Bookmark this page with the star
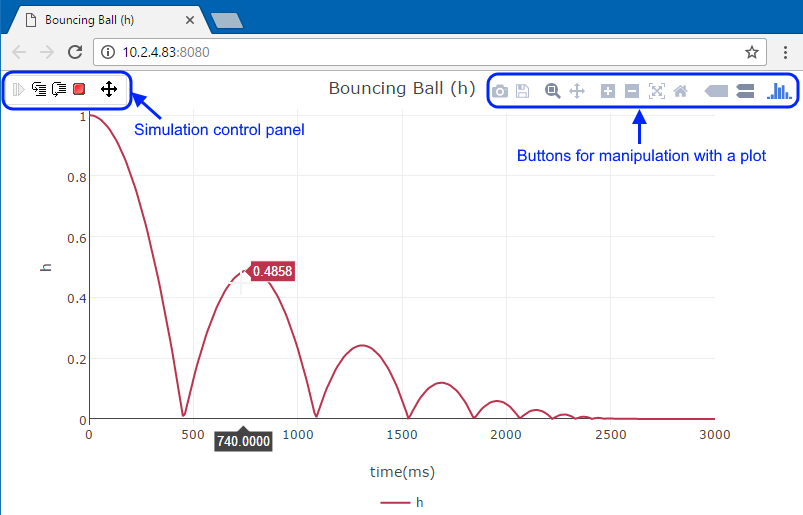Viewport: 803px width, 515px height. click(x=751, y=52)
